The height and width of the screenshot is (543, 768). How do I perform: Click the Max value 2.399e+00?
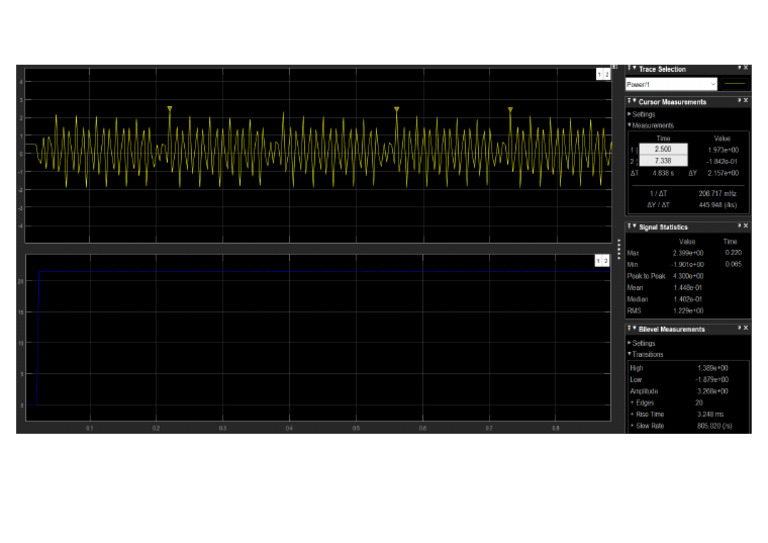click(688, 253)
